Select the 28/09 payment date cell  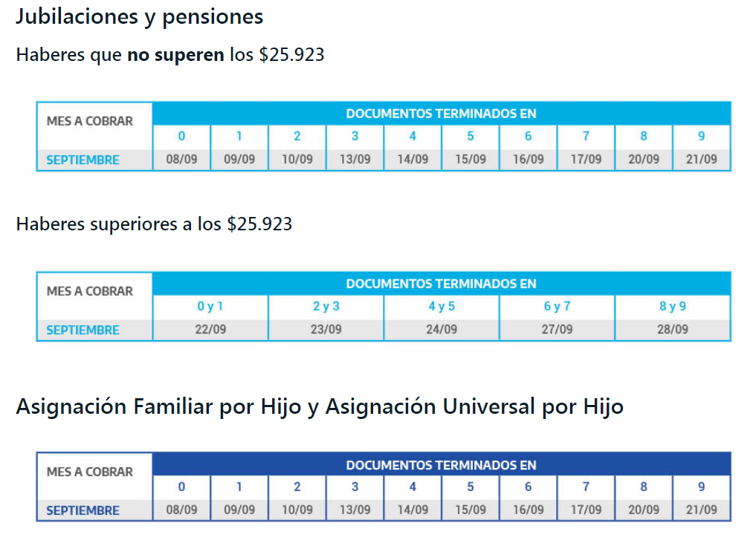pos(673,329)
